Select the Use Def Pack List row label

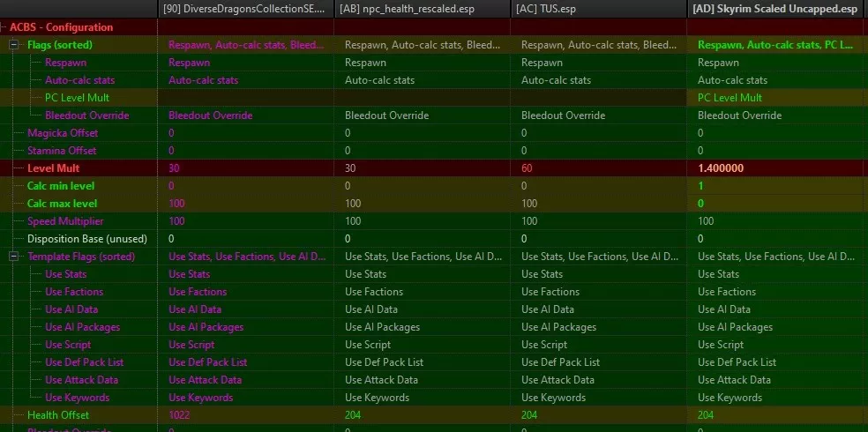(x=84, y=362)
